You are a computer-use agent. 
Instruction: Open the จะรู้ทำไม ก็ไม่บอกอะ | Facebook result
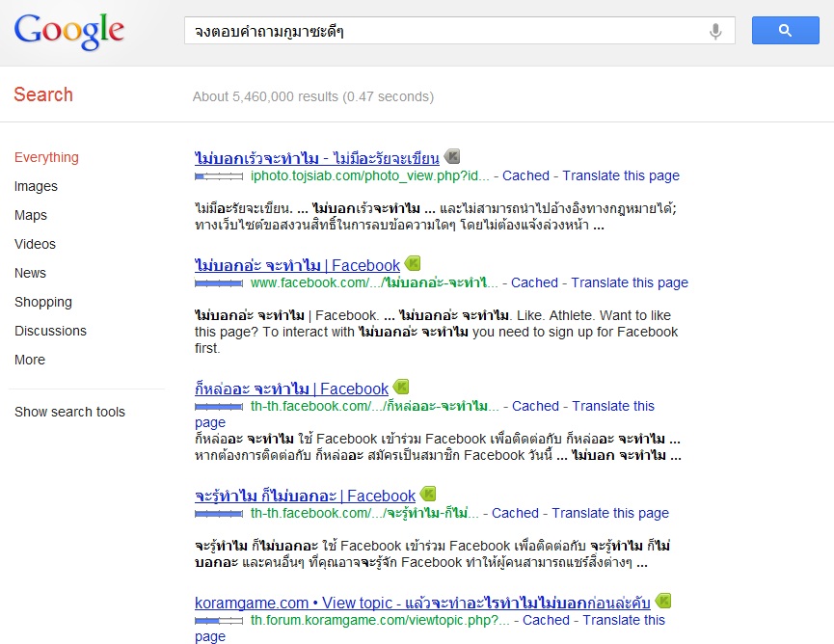[x=305, y=496]
